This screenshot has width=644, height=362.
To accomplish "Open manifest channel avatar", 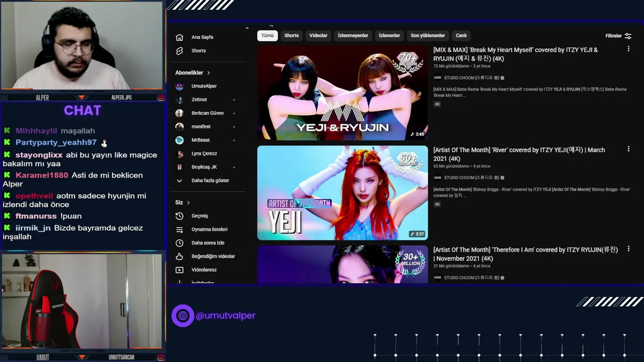I will pyautogui.click(x=179, y=127).
